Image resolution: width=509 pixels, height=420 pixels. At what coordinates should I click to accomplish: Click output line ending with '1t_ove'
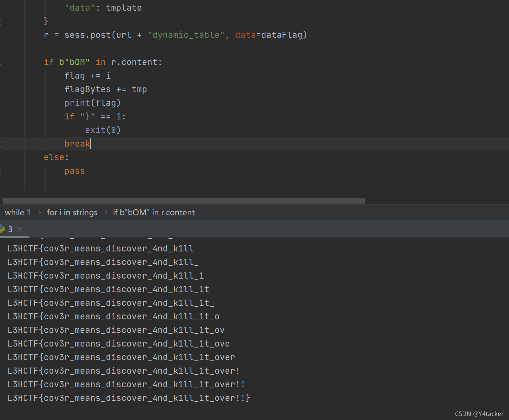click(x=119, y=344)
